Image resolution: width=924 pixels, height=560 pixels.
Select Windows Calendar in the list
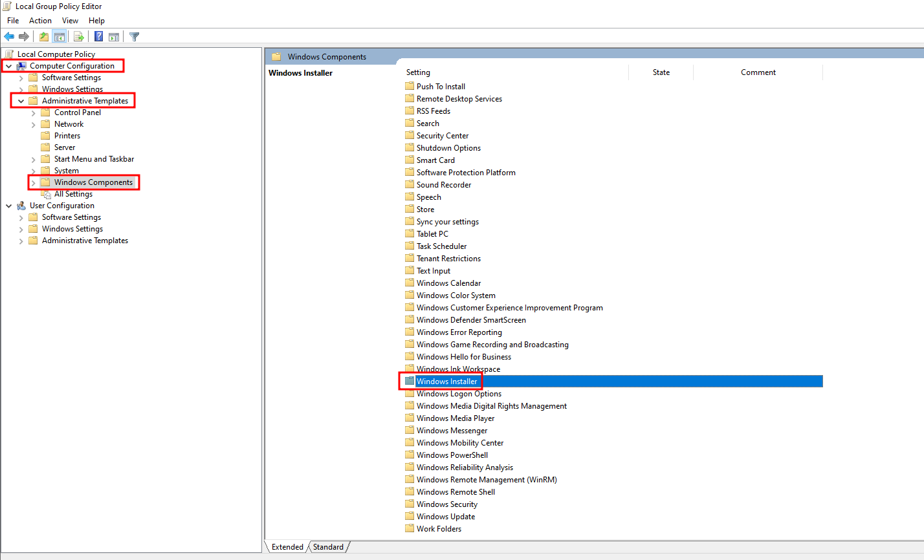(x=448, y=283)
